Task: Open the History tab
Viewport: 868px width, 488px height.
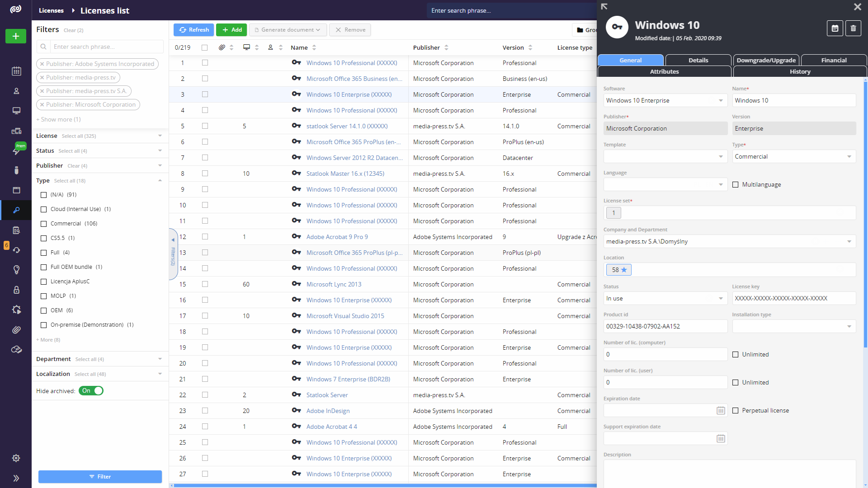Action: click(x=800, y=71)
